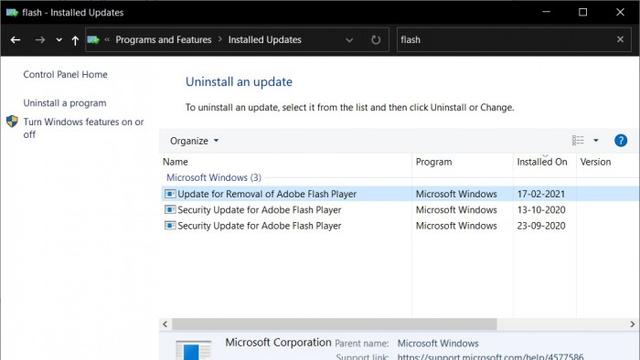Click the forward navigation arrow
640x360 pixels.
(x=40, y=40)
